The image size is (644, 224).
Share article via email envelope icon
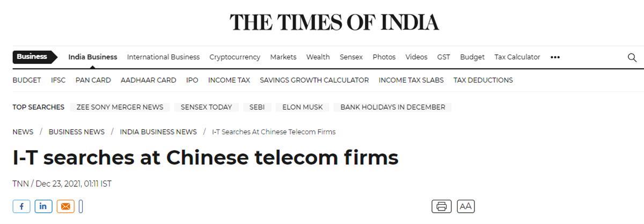coord(65,206)
